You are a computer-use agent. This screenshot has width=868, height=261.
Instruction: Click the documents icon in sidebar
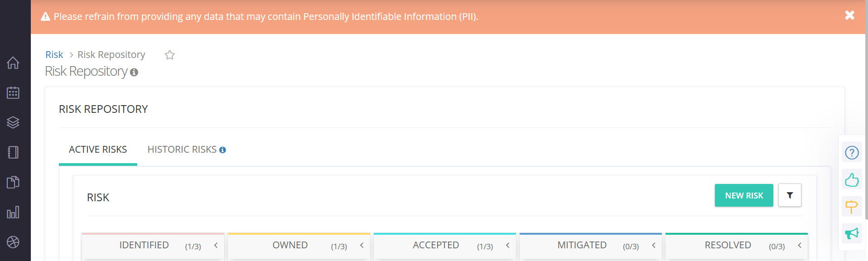coord(13,182)
